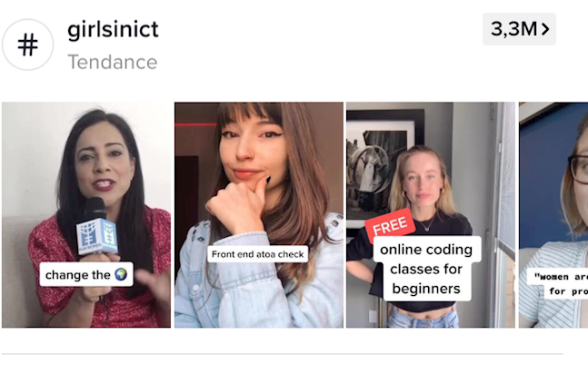Open the partially visible 'women are' video

click(553, 215)
